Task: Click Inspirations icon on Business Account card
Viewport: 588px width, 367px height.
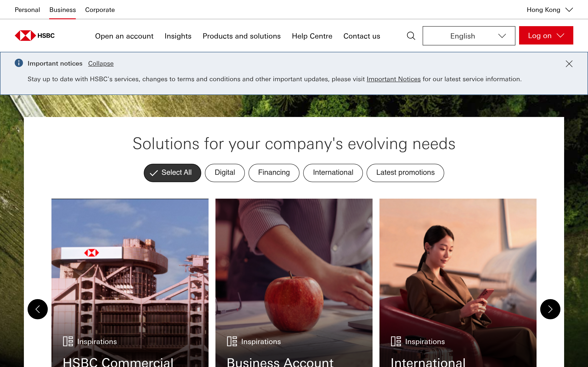Action: [232, 341]
